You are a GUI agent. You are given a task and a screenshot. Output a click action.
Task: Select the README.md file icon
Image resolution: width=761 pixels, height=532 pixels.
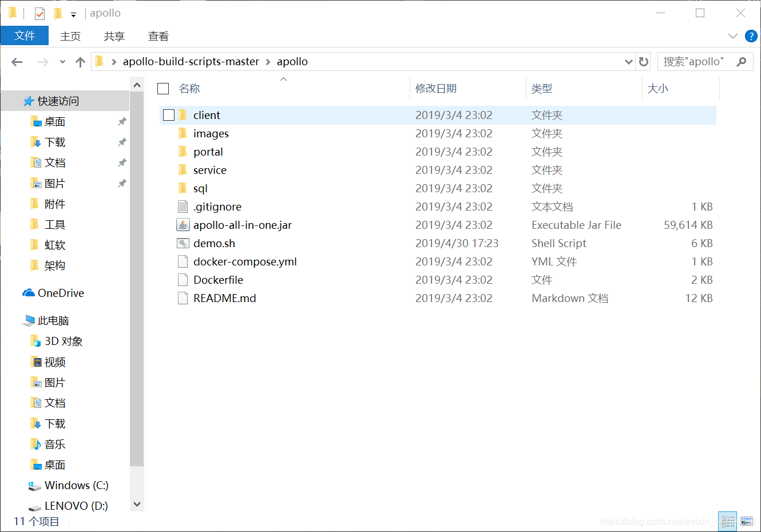tap(183, 298)
